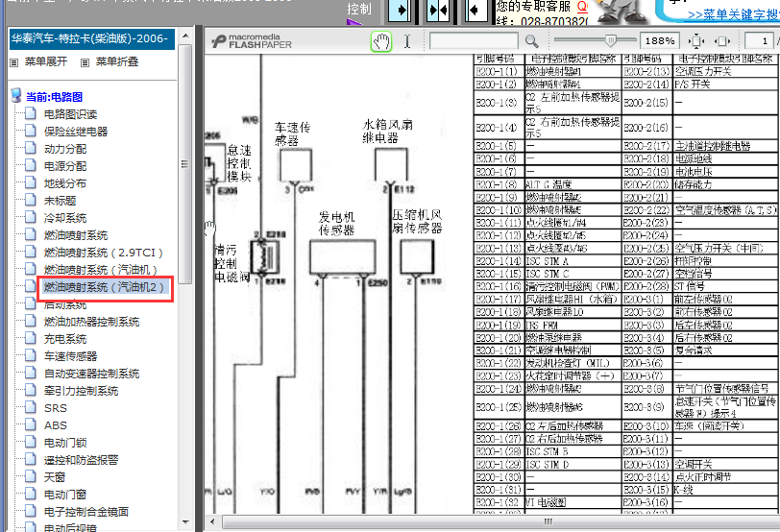Click the page icon beside 保险丝继电器
780x532 pixels.
(x=31, y=131)
